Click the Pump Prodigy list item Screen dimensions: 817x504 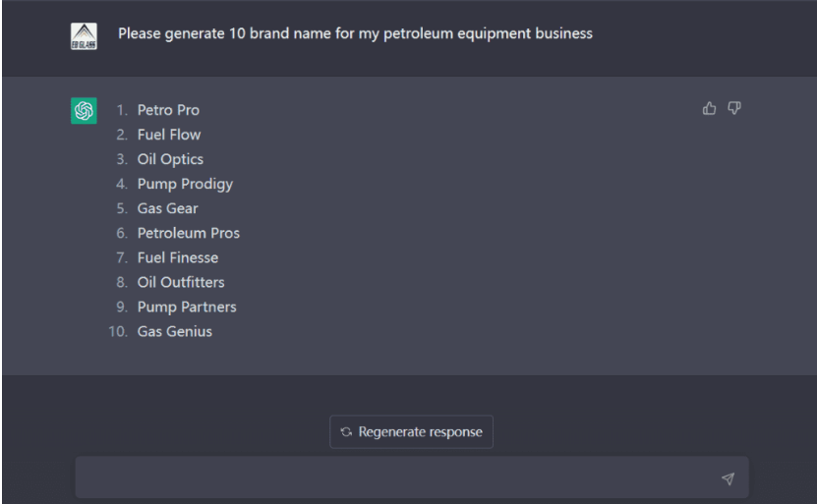[x=185, y=184]
